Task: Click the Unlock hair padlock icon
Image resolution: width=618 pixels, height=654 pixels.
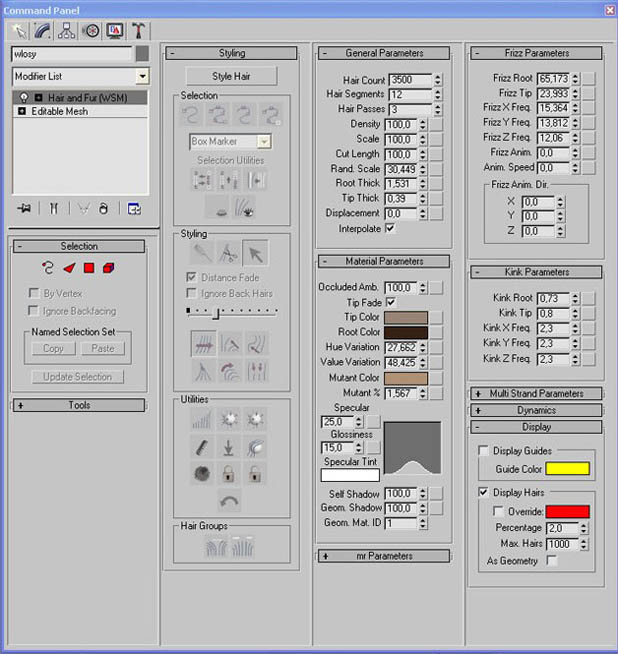Action: pos(254,474)
